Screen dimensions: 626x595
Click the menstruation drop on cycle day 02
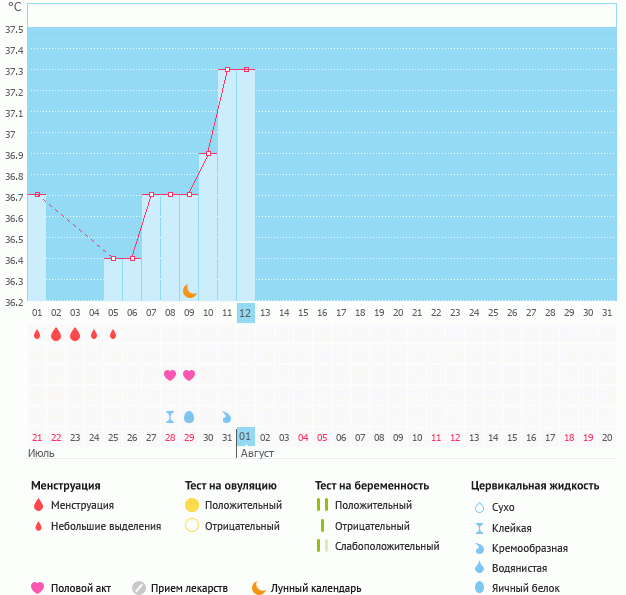(x=56, y=334)
